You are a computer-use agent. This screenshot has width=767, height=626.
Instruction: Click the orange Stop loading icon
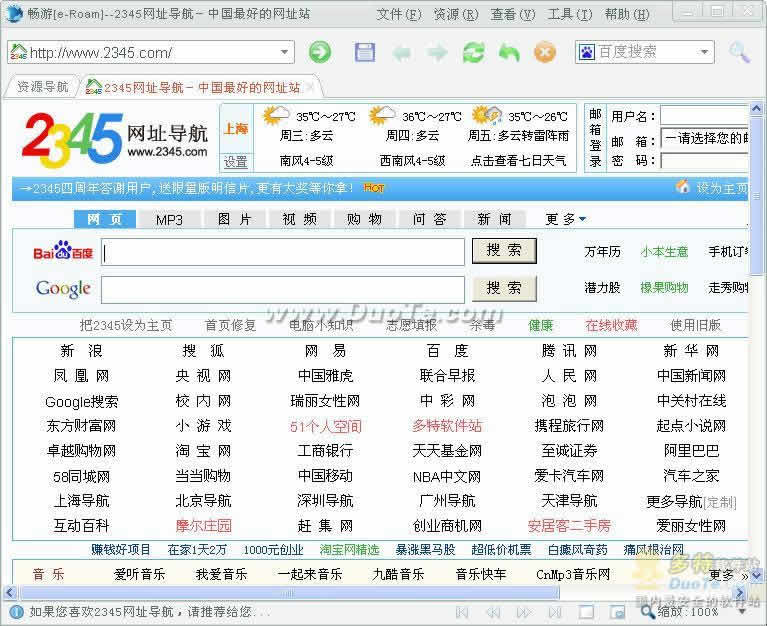545,52
